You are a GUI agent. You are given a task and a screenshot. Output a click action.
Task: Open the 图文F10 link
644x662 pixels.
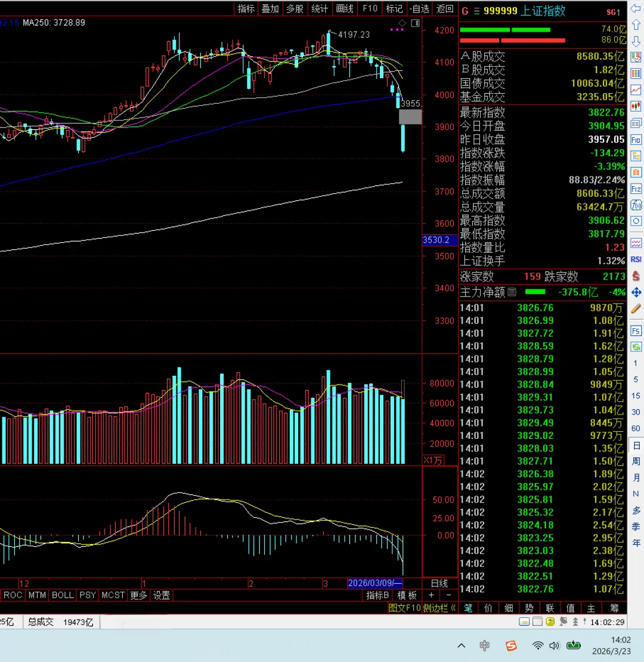(405, 608)
